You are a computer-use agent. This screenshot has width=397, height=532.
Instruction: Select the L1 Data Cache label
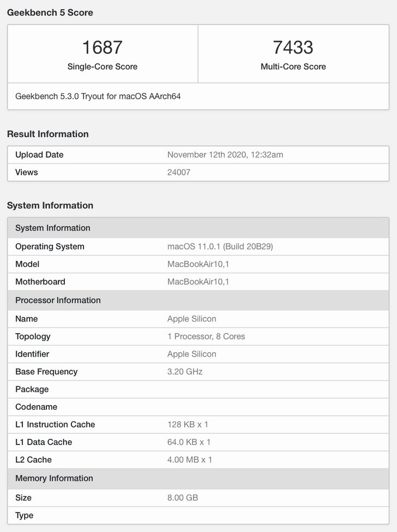[x=44, y=443]
